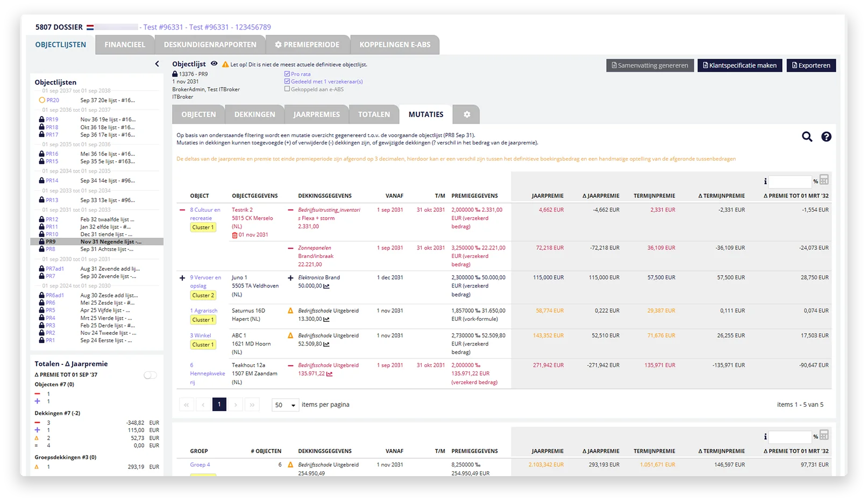Viewport: 868px width, 503px height.
Task: Open the items per pagina dropdown
Action: [x=286, y=405]
